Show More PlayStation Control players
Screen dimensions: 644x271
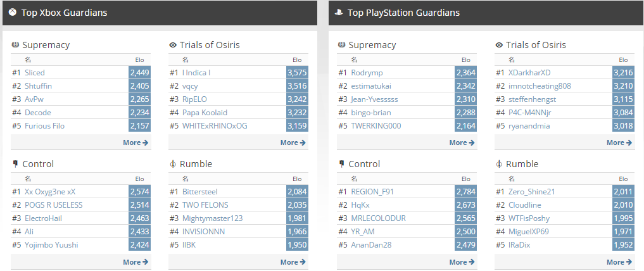click(x=462, y=262)
